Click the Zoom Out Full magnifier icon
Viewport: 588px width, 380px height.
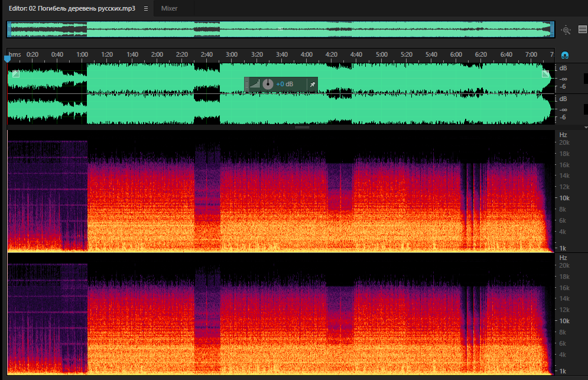point(566,30)
